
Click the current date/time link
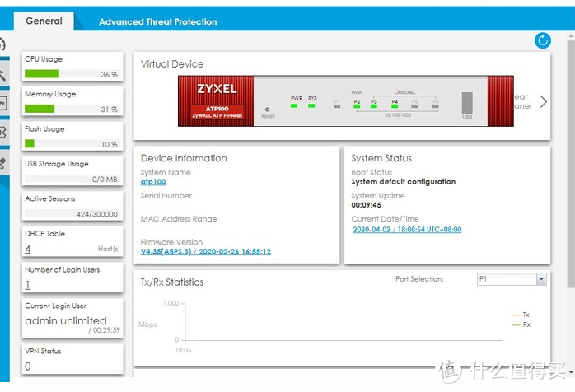pyautogui.click(x=406, y=230)
